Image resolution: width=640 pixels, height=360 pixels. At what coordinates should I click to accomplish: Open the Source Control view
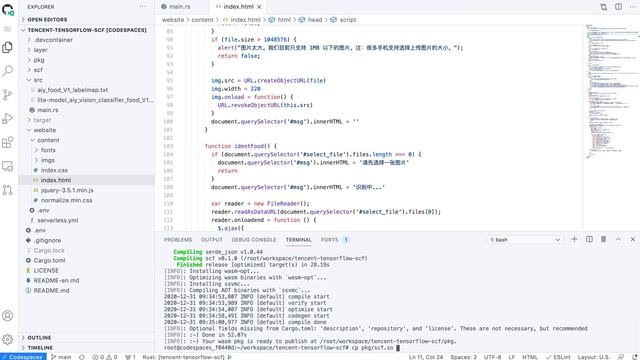coord(7,95)
